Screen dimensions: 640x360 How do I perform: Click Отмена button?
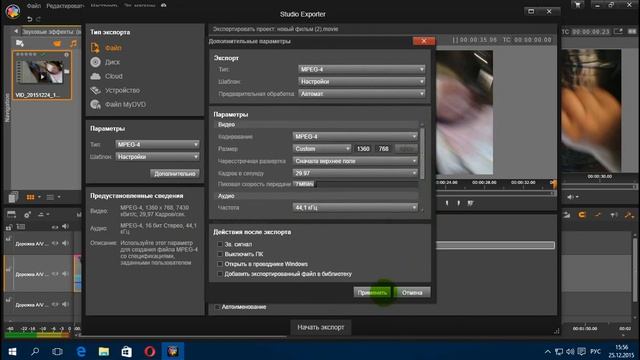click(x=412, y=293)
